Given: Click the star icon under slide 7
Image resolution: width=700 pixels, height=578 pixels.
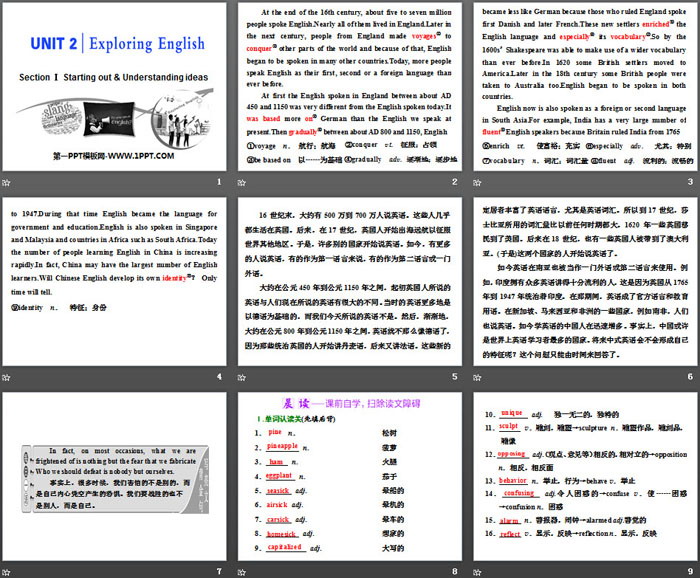Looking at the screenshot, I should tap(9, 571).
